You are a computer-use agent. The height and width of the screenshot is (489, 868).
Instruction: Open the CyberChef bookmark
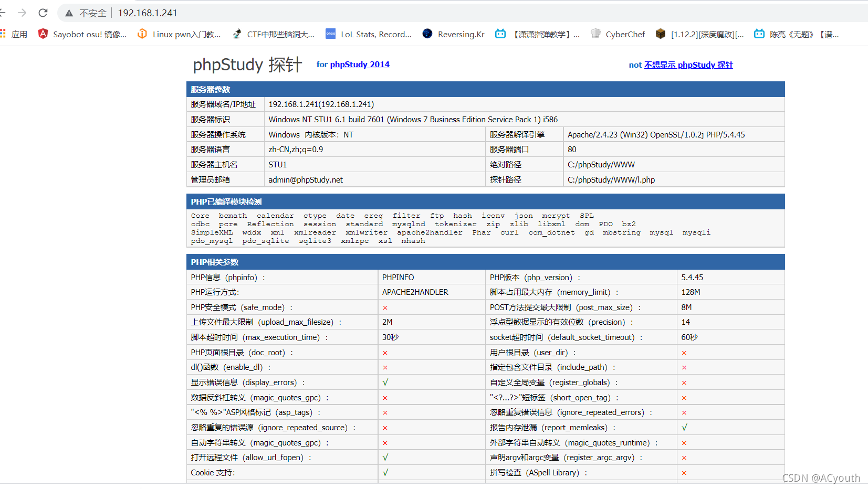(618, 34)
